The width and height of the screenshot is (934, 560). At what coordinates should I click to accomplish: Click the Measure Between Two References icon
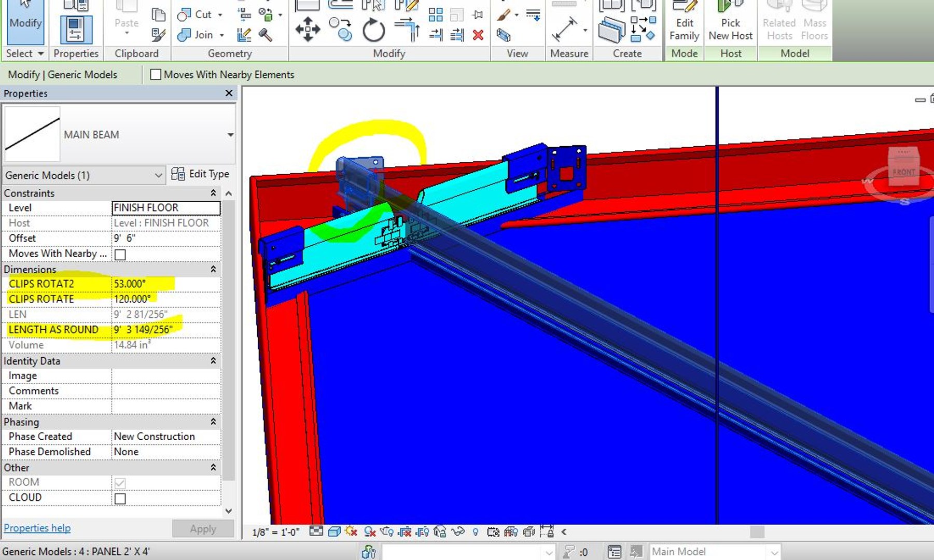(564, 29)
